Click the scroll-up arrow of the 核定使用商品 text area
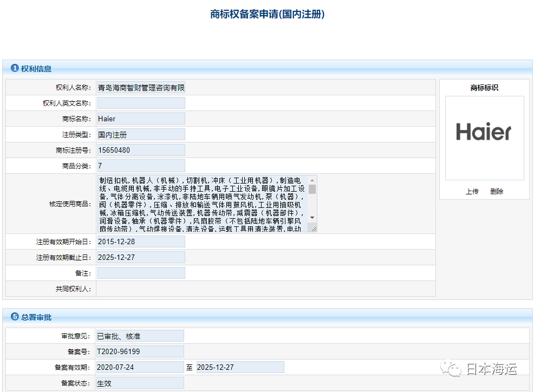Screen dimensions: 534x392 point(312,180)
